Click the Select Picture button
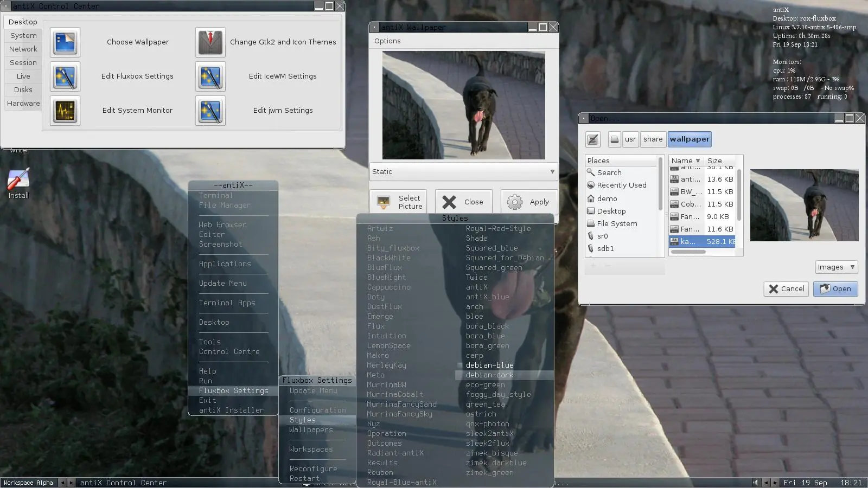 399,202
